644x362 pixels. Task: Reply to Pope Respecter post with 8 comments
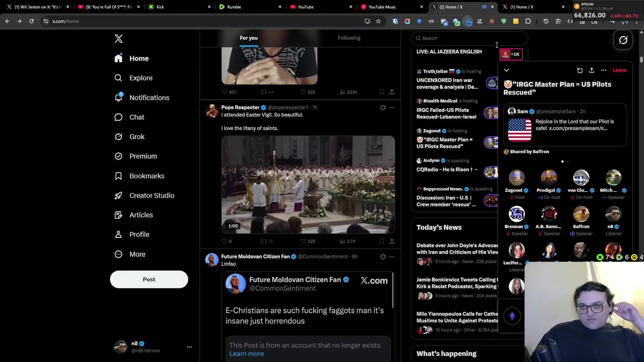click(x=227, y=241)
